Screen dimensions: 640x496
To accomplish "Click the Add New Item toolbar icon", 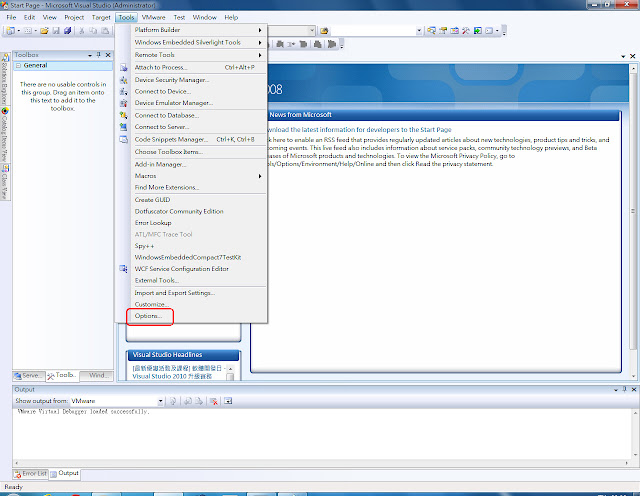I will [27, 31].
